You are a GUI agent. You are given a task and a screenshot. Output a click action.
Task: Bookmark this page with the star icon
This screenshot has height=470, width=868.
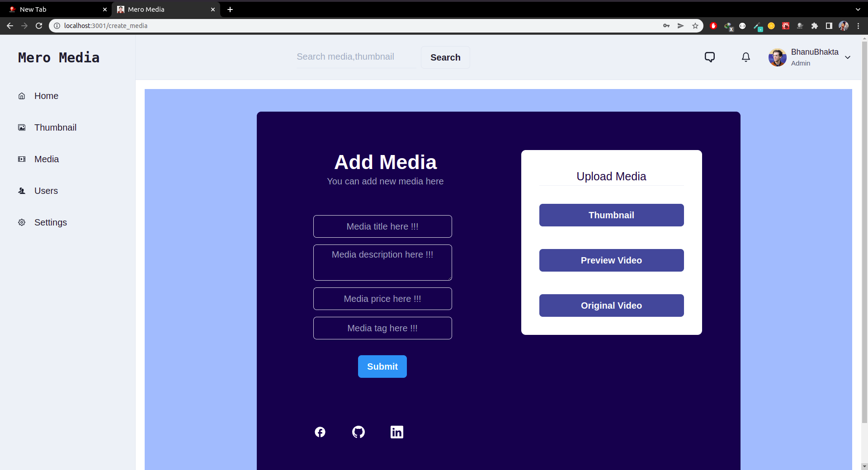click(695, 26)
